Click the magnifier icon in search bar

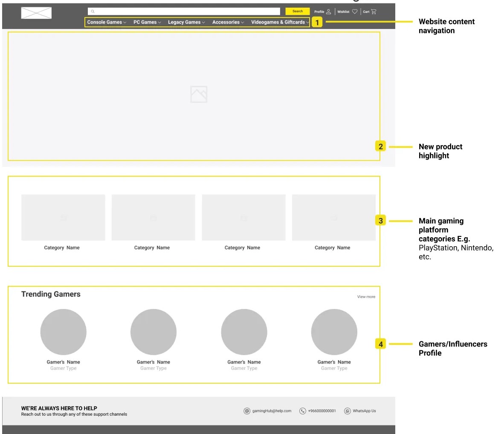click(x=93, y=11)
